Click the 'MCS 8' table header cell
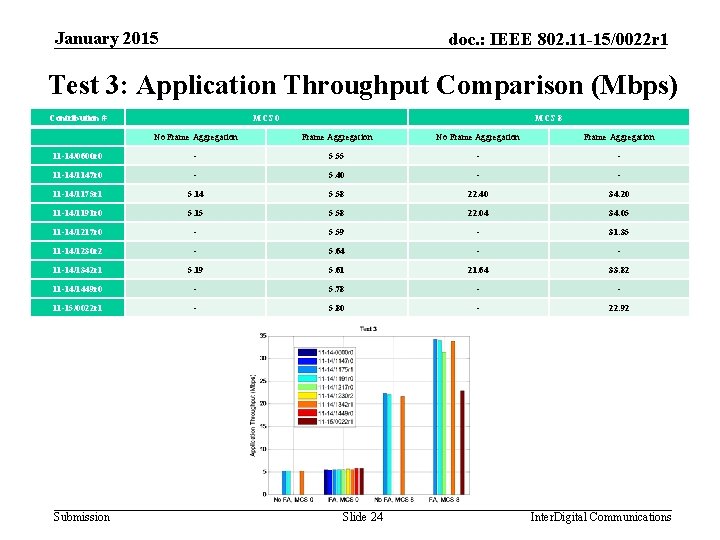720x540 pixels. [x=549, y=118]
